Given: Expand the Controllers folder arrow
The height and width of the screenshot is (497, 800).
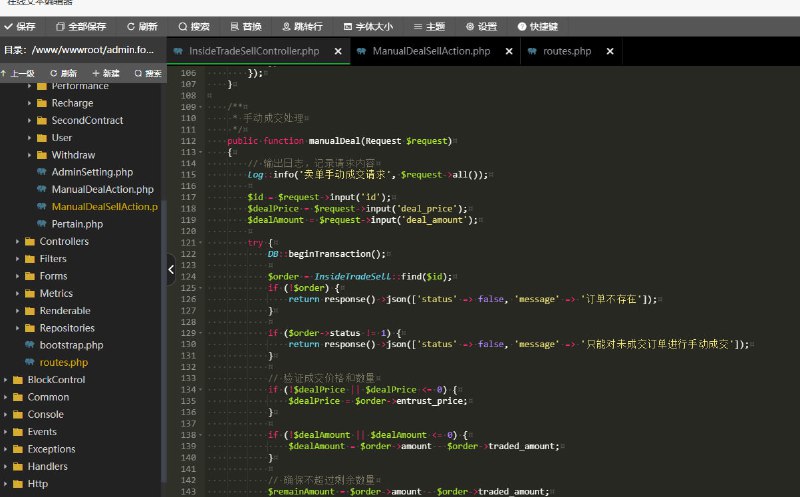Looking at the screenshot, I should click(x=17, y=241).
